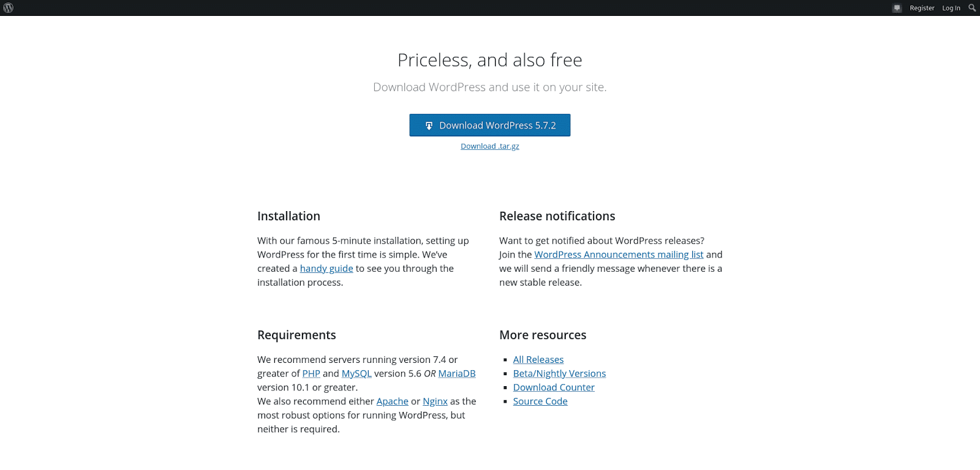This screenshot has height=470, width=980.
Task: Open All Releases under More resources
Action: coord(538,359)
